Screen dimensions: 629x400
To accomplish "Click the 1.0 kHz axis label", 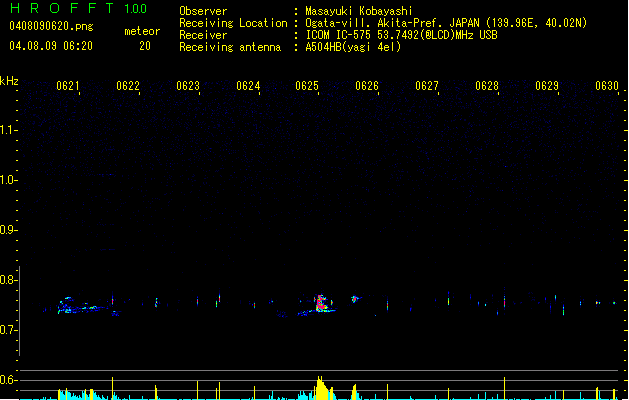I will (8, 180).
